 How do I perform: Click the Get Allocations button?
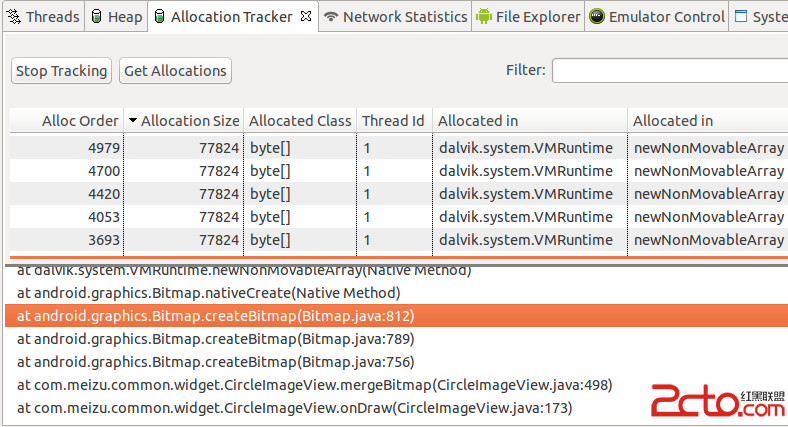click(x=175, y=71)
